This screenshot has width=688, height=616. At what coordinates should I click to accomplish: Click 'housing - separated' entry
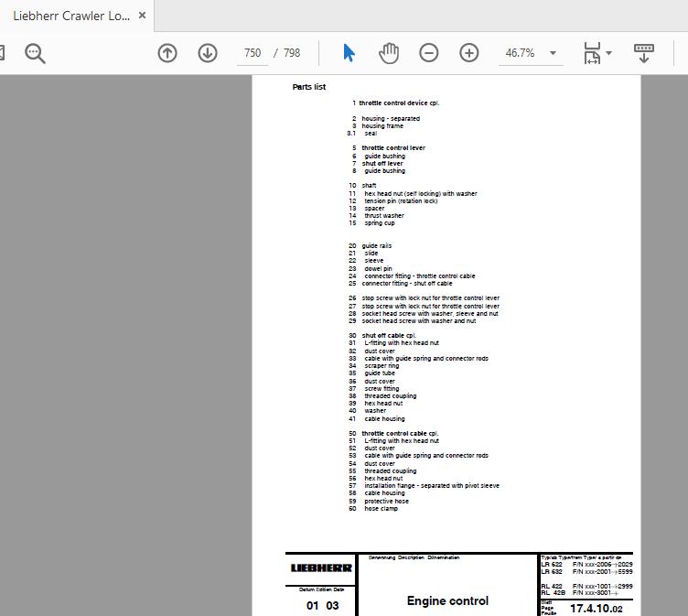391,119
